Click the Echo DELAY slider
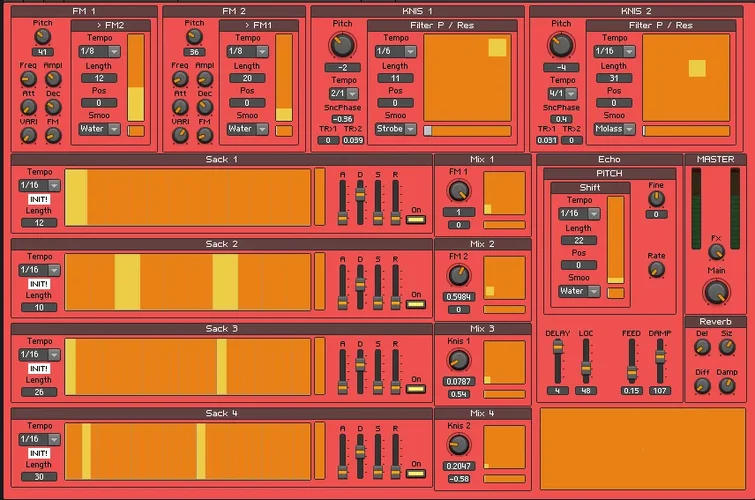755x500 pixels. [558, 361]
